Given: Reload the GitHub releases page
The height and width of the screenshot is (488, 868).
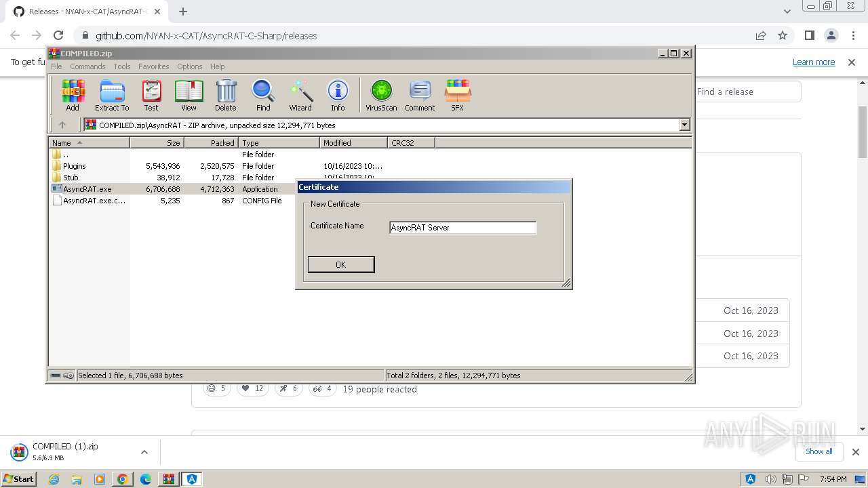Looking at the screenshot, I should [x=58, y=36].
